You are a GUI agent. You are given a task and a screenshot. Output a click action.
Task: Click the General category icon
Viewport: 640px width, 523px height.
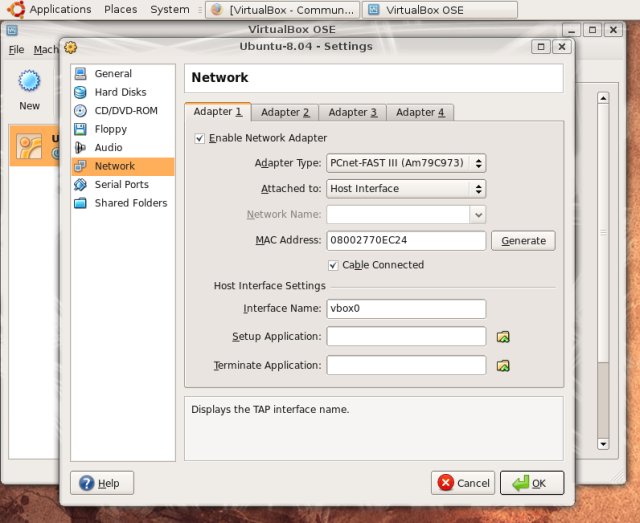[80, 73]
